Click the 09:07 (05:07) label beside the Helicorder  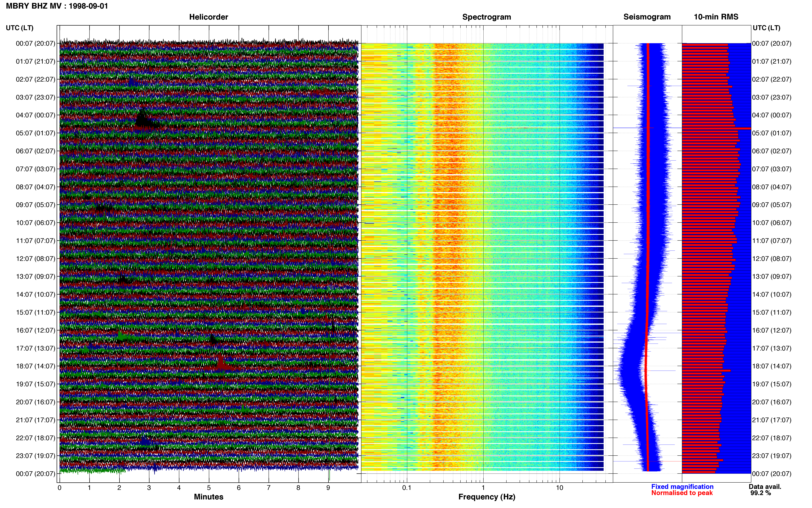click(35, 205)
